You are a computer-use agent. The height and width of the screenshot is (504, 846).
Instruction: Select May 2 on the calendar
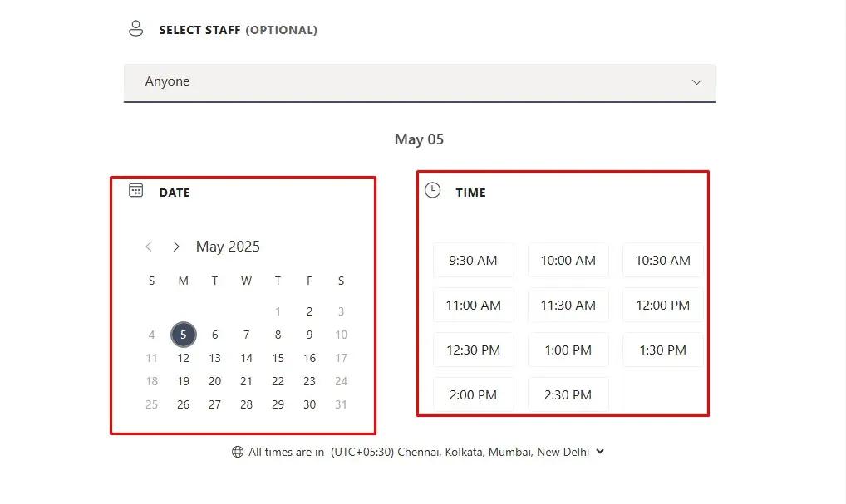click(309, 312)
